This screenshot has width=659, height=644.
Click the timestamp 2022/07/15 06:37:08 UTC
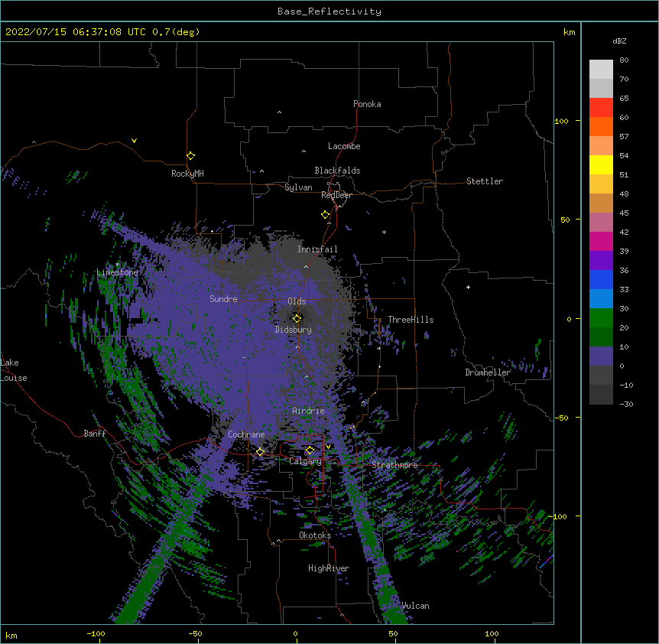pyautogui.click(x=76, y=32)
